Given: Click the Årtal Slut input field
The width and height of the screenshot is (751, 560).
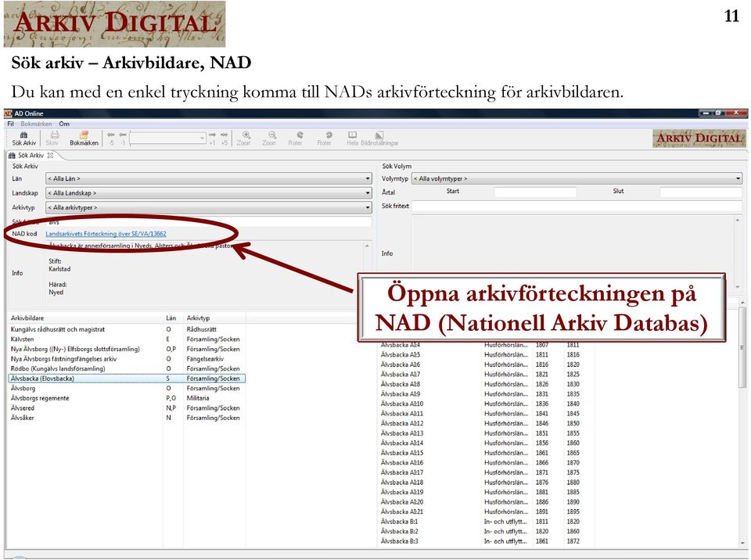Looking at the screenshot, I should tap(701, 192).
